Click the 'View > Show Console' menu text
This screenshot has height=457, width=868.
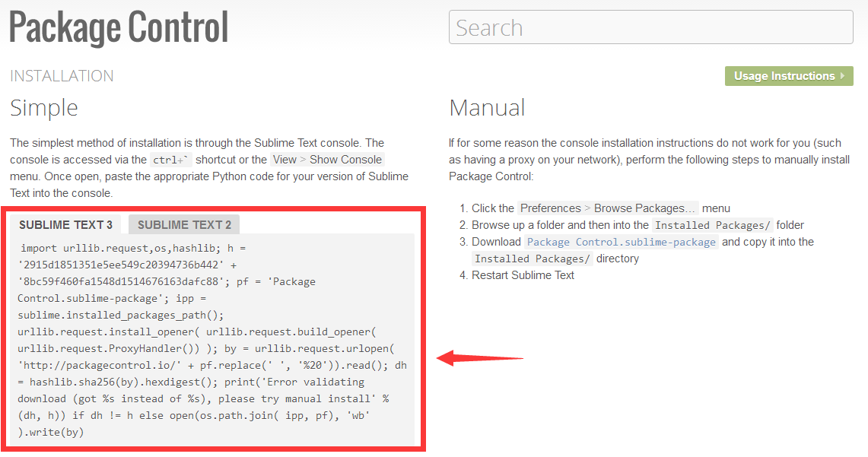click(327, 160)
